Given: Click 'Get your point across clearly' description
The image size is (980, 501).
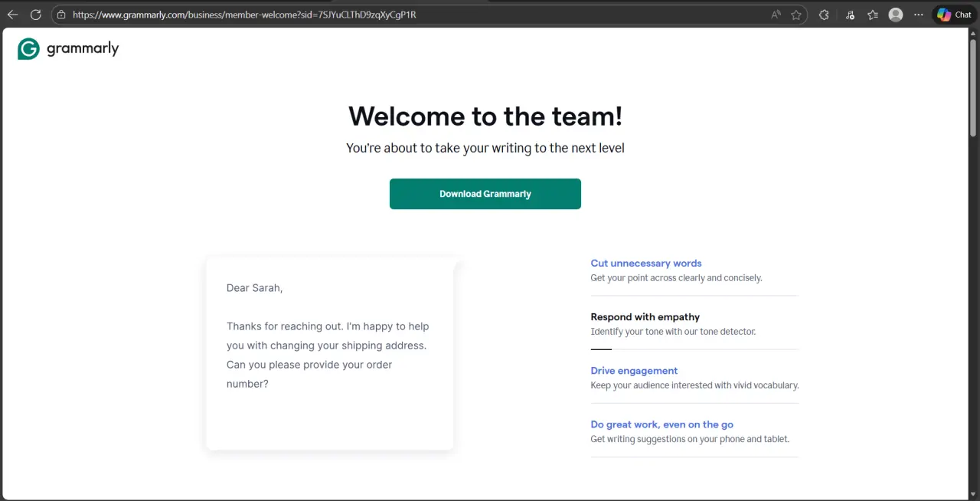Looking at the screenshot, I should coord(676,278).
